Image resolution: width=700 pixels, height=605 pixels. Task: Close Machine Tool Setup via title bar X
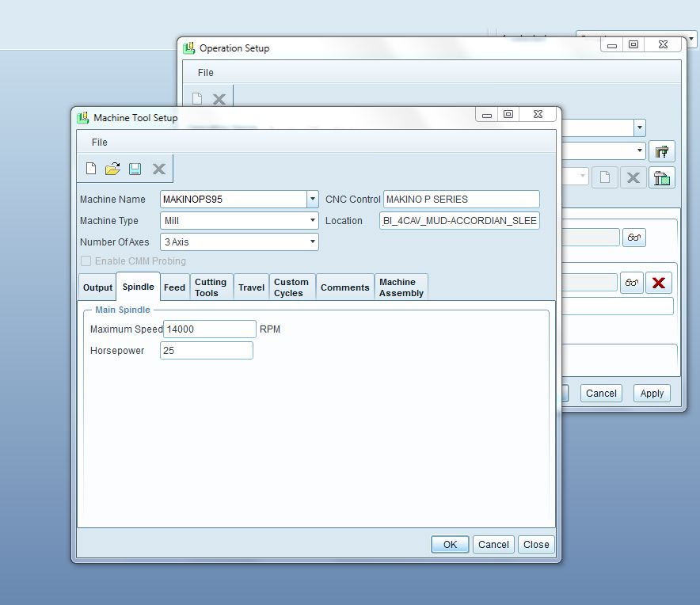(x=538, y=114)
